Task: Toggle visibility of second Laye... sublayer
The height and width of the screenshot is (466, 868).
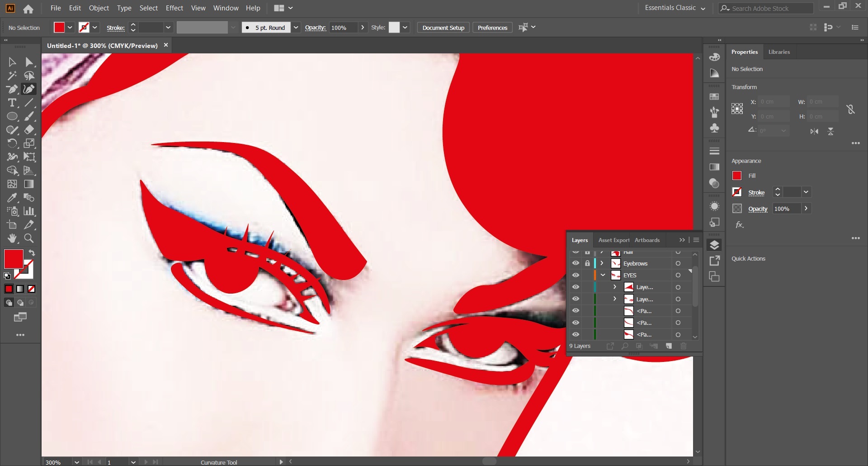Action: [x=576, y=299]
